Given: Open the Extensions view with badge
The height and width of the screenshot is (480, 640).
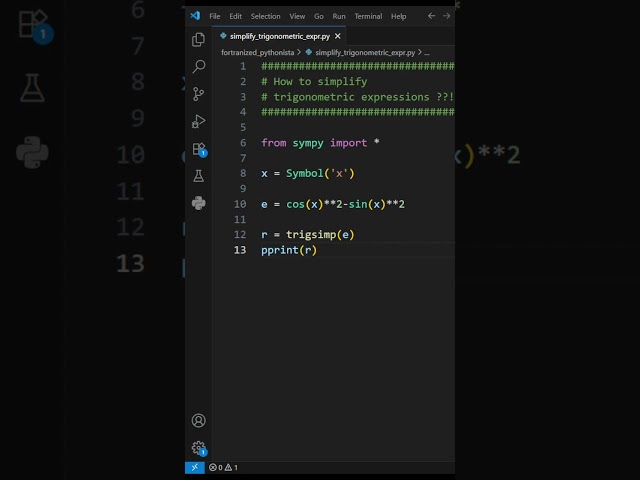Looking at the screenshot, I should 199,149.
